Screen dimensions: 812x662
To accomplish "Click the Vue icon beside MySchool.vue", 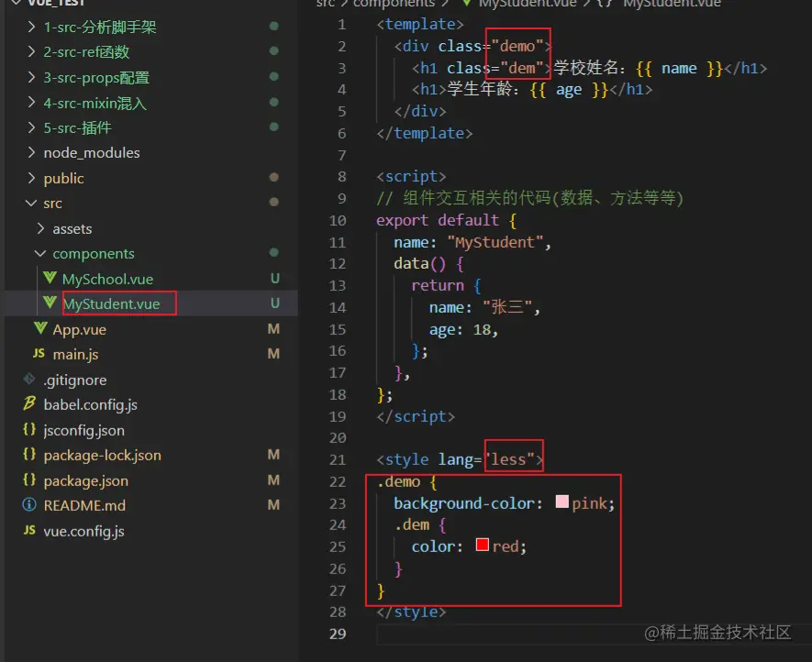I will click(x=50, y=278).
